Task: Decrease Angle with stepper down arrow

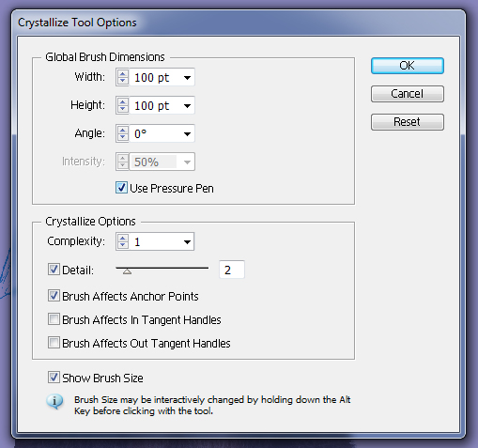Action: [122, 137]
